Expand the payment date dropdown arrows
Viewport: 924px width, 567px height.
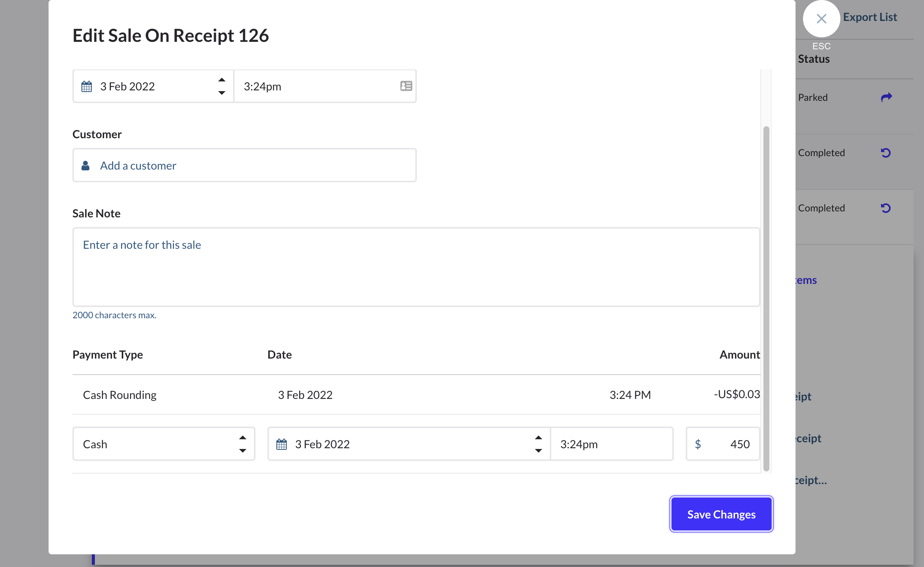point(538,444)
